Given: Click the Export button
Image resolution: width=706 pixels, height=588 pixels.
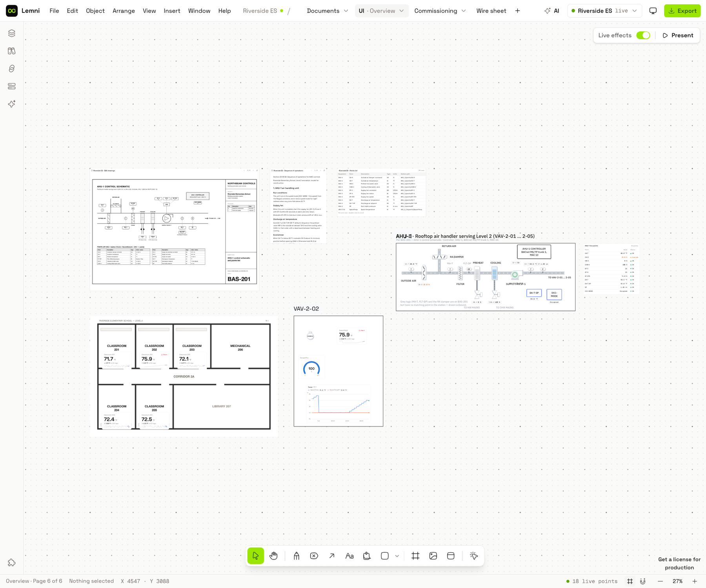Looking at the screenshot, I should click(682, 11).
